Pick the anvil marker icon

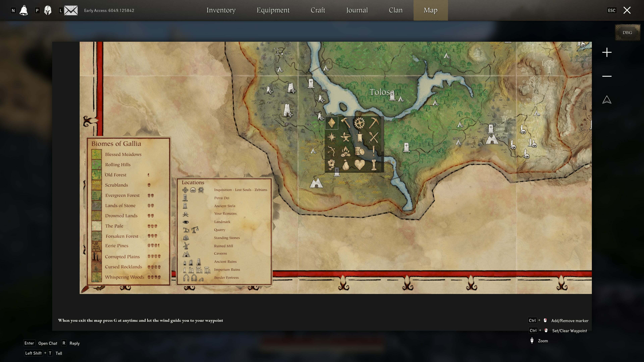(345, 137)
